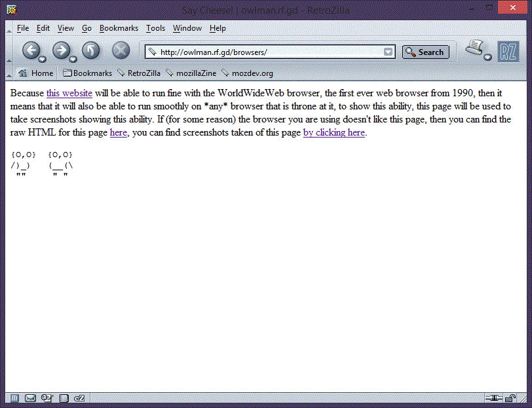Click the Search button
The width and height of the screenshot is (532, 408).
tap(425, 52)
